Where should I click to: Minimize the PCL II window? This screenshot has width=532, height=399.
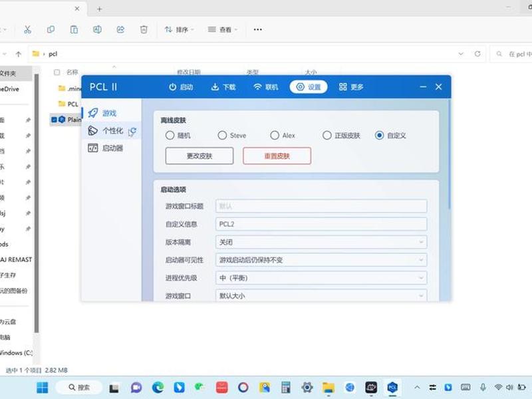pyautogui.click(x=423, y=87)
